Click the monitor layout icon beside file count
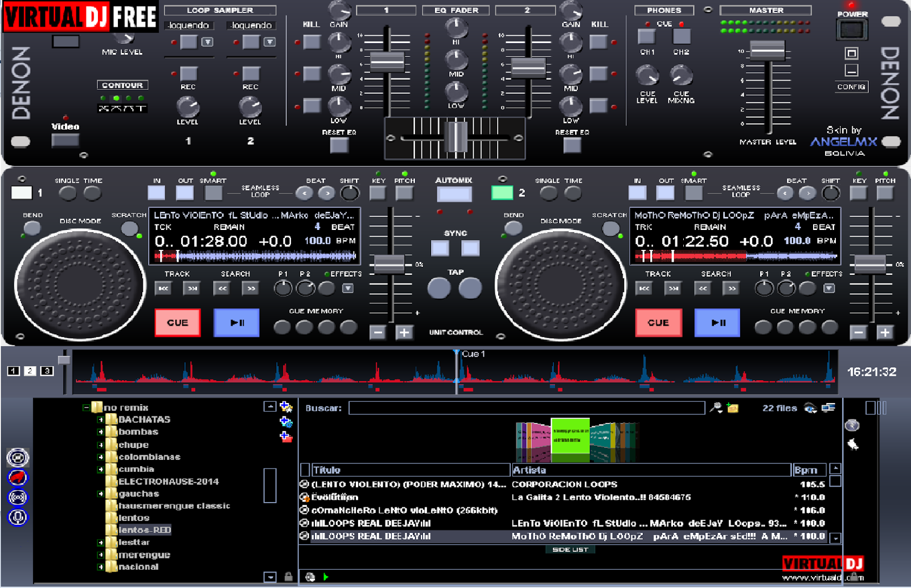The width and height of the screenshot is (911, 588). (828, 408)
